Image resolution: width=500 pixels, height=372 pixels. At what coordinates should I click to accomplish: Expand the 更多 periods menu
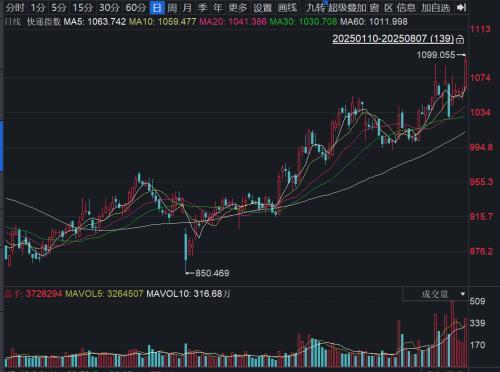(x=238, y=7)
